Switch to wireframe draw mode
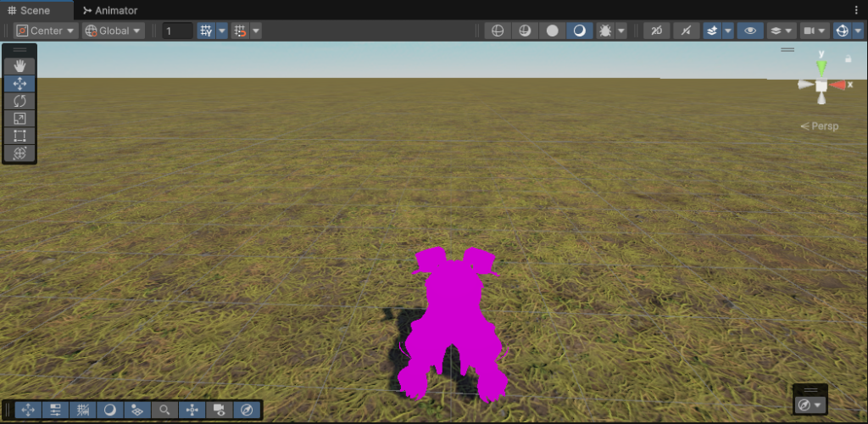The width and height of the screenshot is (868, 424). (498, 31)
